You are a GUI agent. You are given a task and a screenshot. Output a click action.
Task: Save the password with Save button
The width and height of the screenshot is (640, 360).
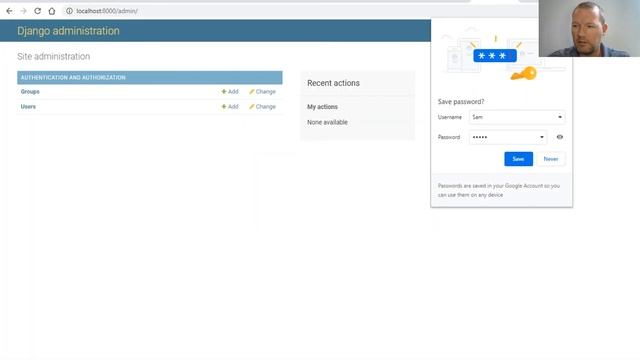click(x=518, y=159)
